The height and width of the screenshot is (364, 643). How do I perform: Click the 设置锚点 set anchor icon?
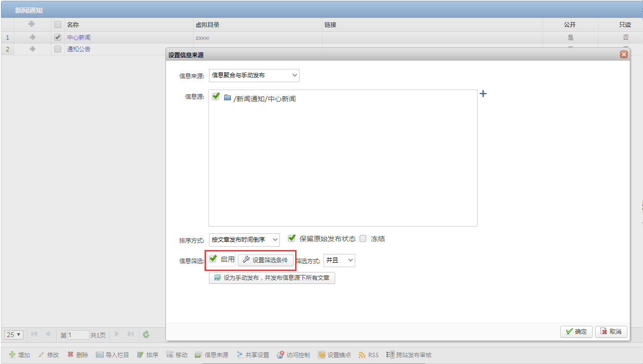pos(321,355)
